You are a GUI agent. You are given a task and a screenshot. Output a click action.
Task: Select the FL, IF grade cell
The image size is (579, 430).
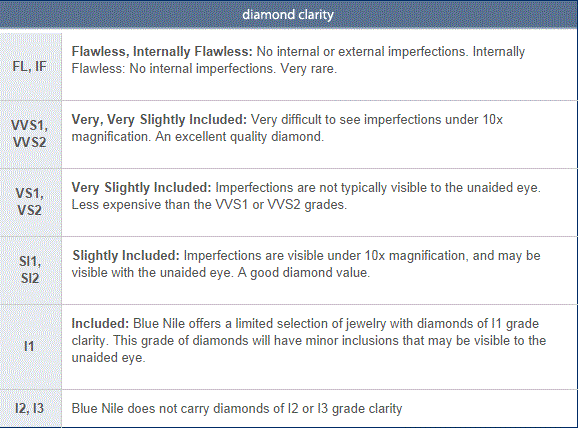[31, 66]
